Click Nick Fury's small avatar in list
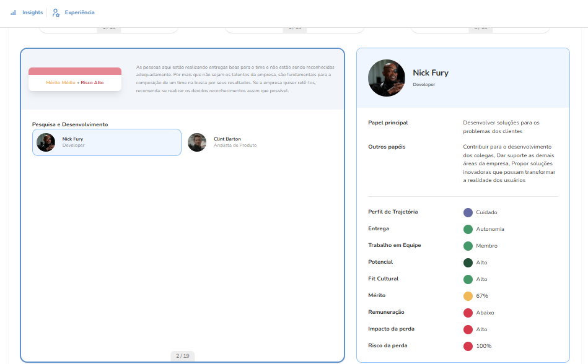 point(46,142)
